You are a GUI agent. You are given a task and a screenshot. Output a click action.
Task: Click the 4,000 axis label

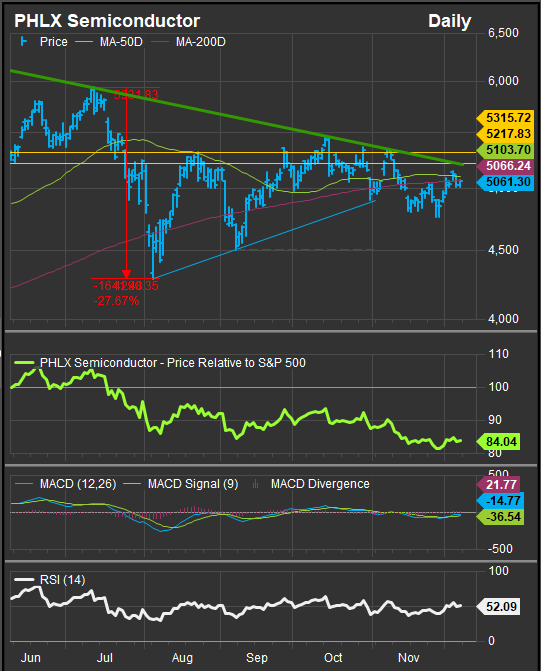(x=503, y=318)
